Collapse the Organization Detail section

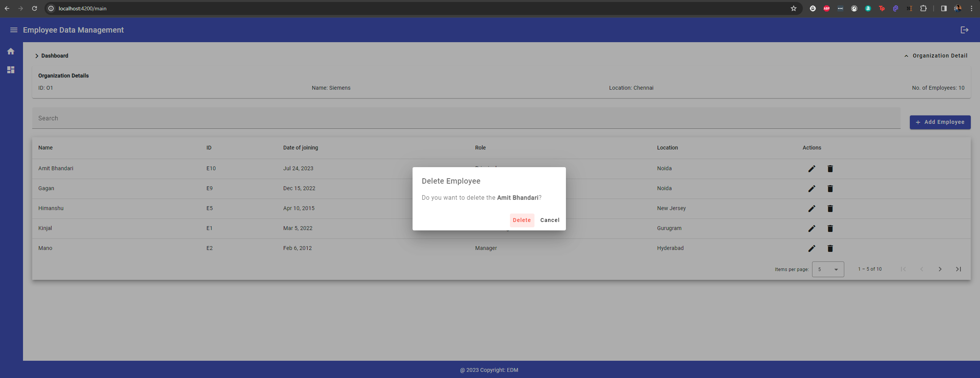[906, 56]
